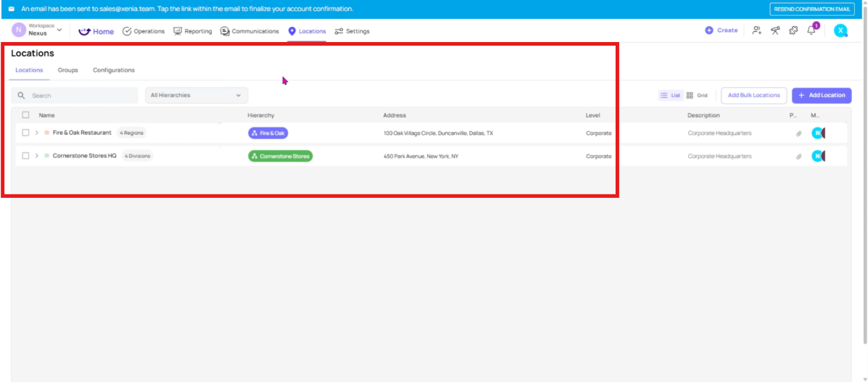Click the invite user icon

(756, 30)
